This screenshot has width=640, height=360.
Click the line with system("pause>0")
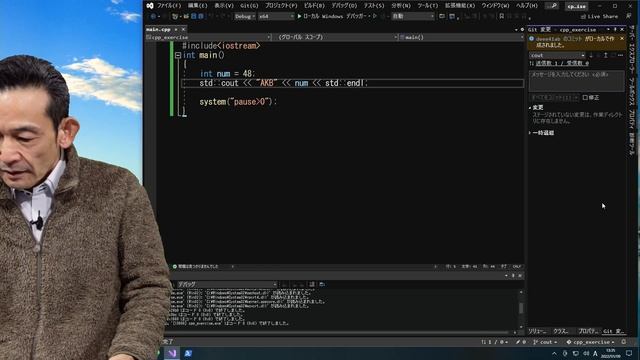[x=238, y=102]
